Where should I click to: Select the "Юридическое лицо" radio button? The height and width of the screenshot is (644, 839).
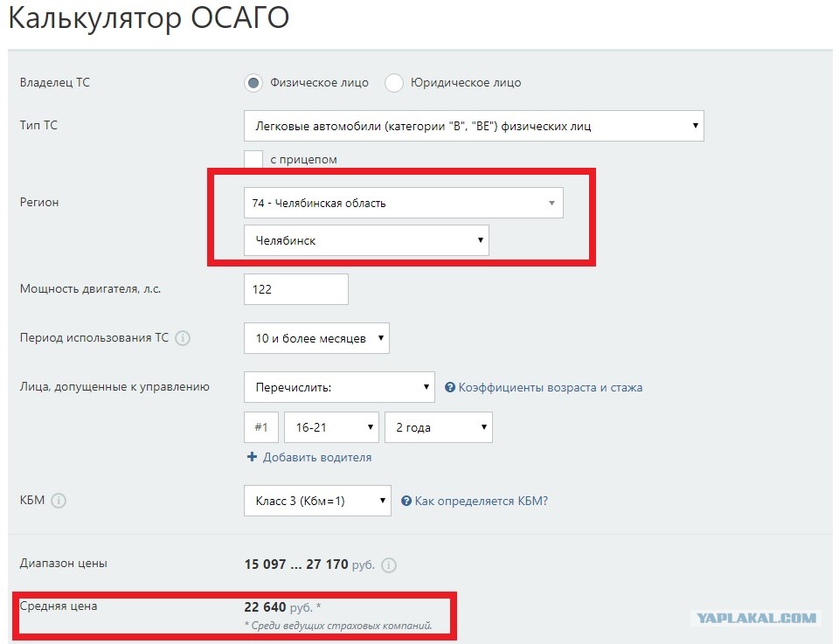(394, 83)
